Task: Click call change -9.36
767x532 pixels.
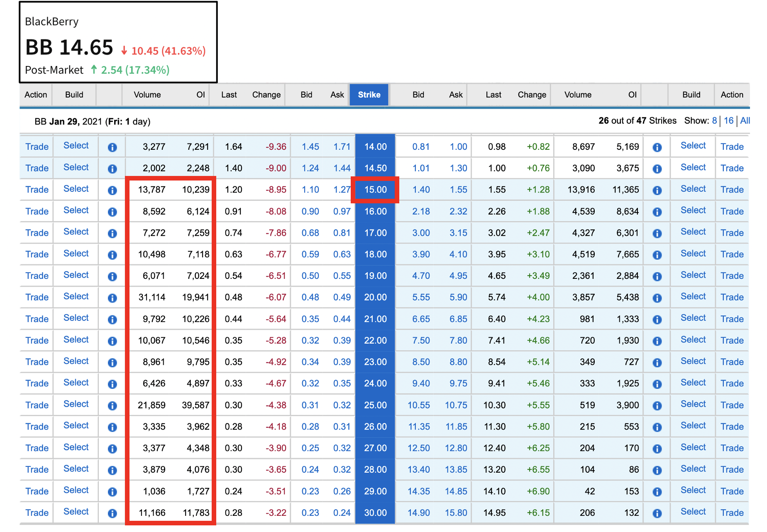Action: (276, 146)
